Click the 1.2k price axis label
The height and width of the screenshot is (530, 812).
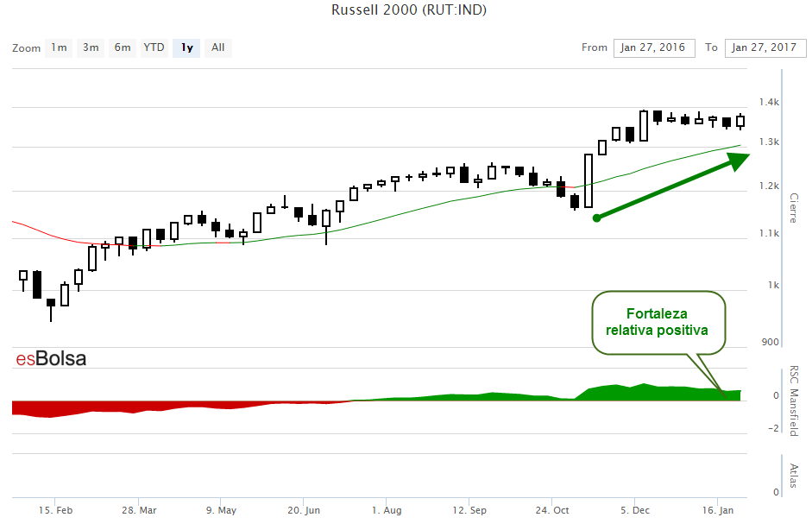[x=769, y=186]
